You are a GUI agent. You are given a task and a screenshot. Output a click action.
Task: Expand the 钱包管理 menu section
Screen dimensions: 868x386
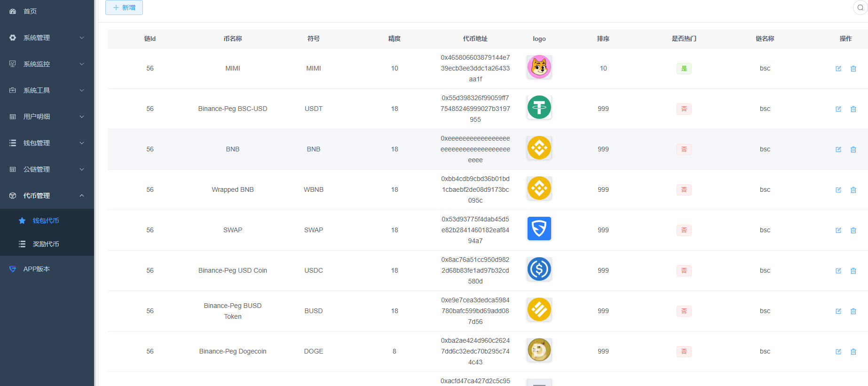pos(47,143)
